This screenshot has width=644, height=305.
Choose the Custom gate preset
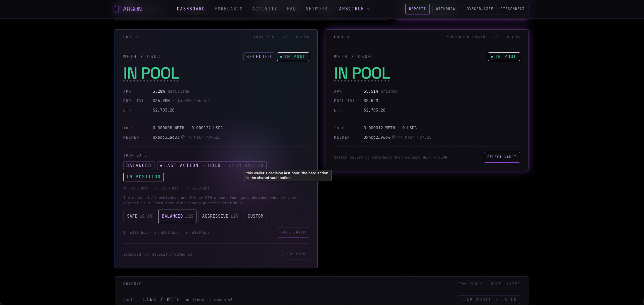coord(256,216)
